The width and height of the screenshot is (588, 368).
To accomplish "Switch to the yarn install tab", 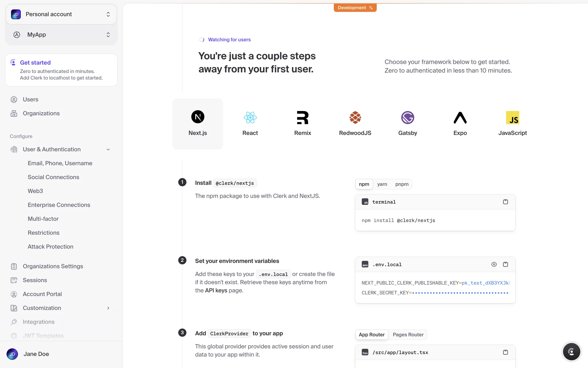I will coord(382,184).
